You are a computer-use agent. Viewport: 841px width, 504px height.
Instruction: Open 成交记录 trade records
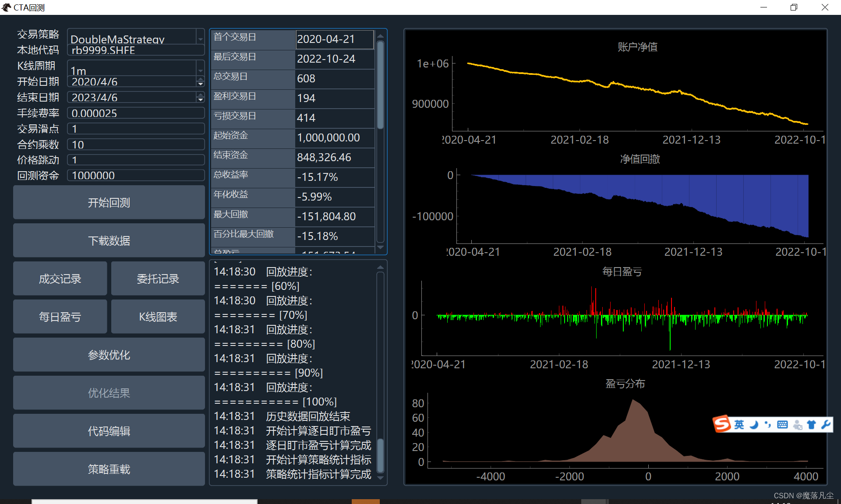pos(60,278)
